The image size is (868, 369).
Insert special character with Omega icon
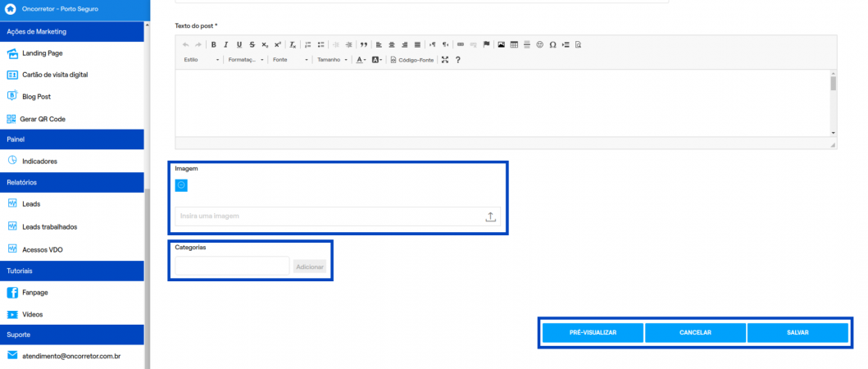pyautogui.click(x=552, y=45)
